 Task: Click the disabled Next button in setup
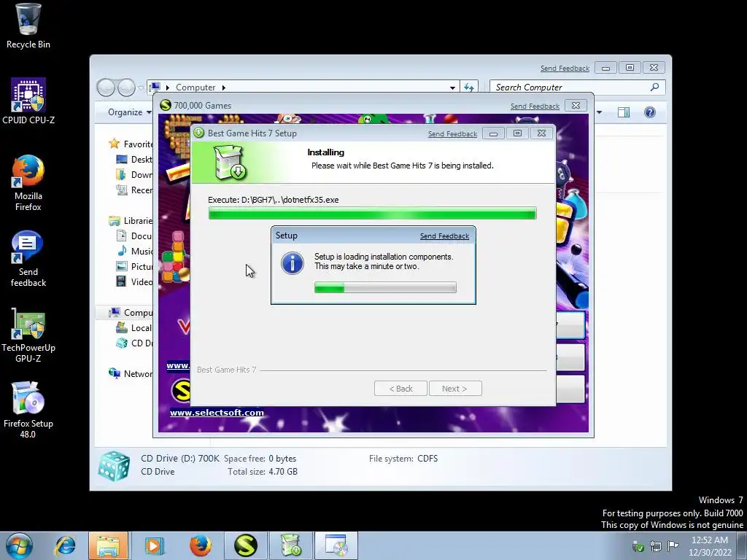pos(455,389)
